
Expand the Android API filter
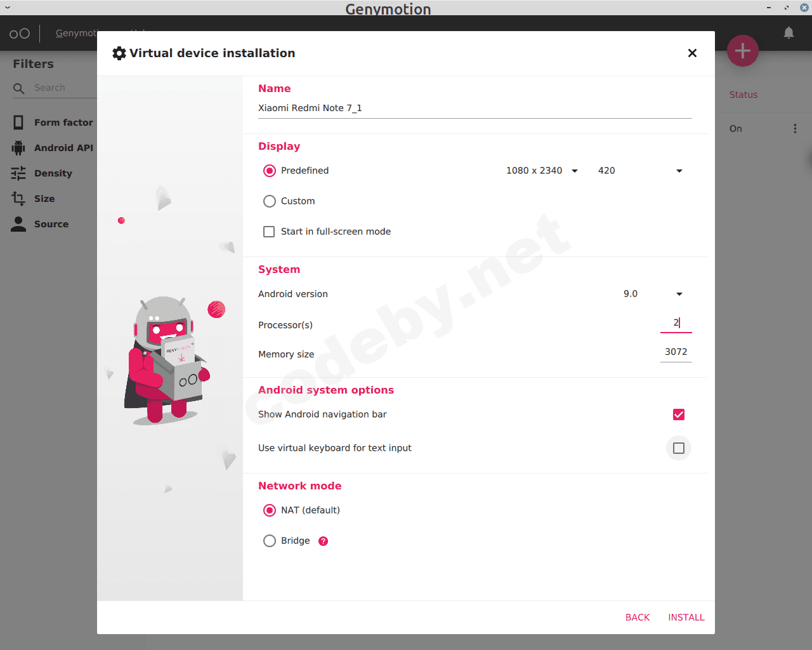pyautogui.click(x=63, y=148)
